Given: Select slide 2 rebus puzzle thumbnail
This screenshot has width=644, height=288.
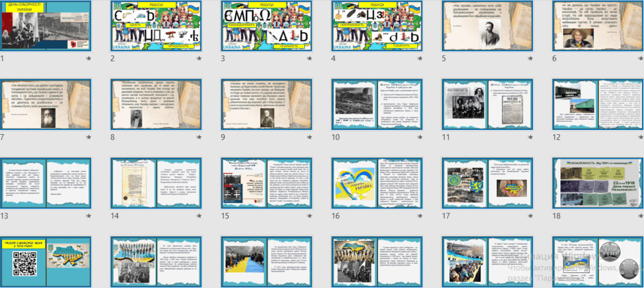Looking at the screenshot, I should coord(156,26).
